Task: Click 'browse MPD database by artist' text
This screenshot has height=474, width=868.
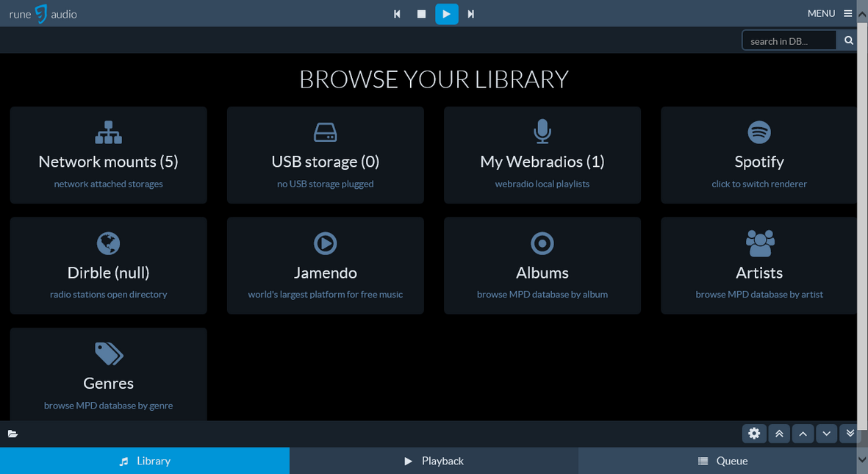Action: pyautogui.click(x=759, y=295)
